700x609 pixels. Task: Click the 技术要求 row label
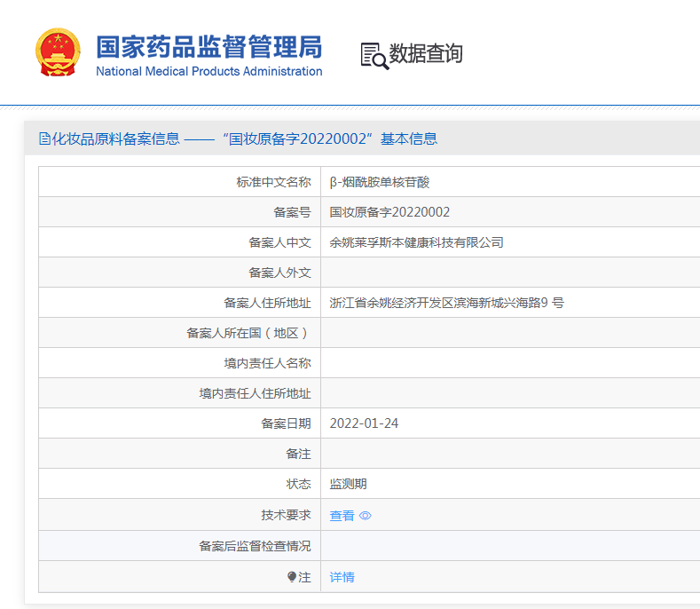(x=286, y=515)
